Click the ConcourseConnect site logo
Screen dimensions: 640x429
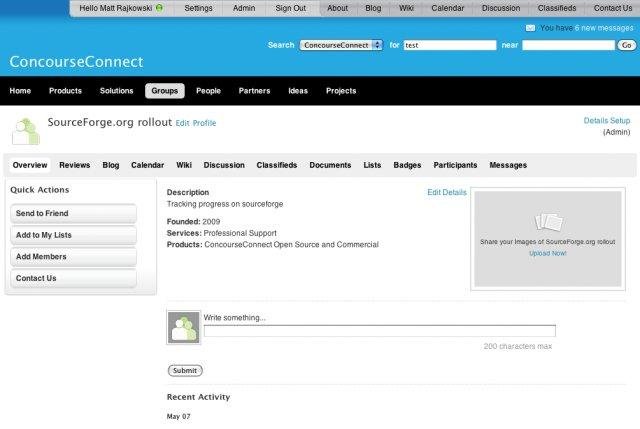(x=76, y=62)
